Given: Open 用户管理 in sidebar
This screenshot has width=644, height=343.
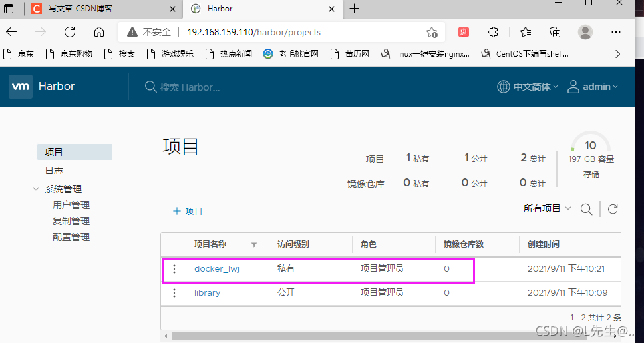Looking at the screenshot, I should point(71,205).
